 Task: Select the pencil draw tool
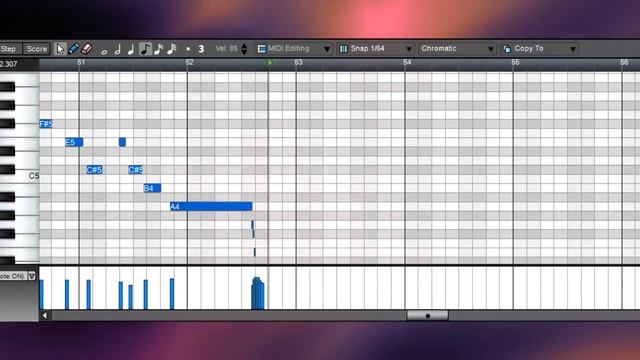(73, 49)
